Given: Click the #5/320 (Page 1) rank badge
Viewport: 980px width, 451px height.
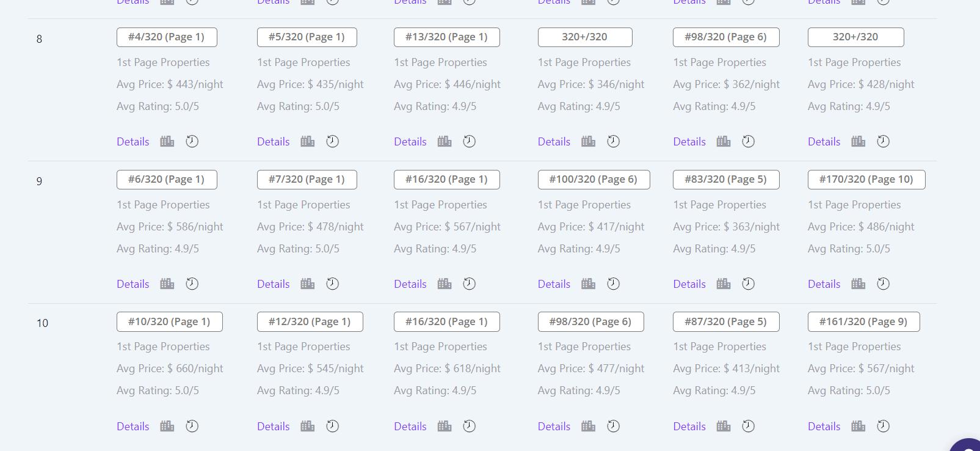Looking at the screenshot, I should pos(307,37).
